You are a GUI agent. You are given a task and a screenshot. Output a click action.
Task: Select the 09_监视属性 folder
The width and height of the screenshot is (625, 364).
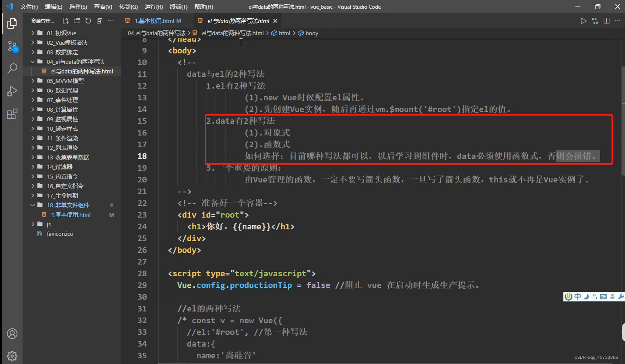click(x=71, y=119)
